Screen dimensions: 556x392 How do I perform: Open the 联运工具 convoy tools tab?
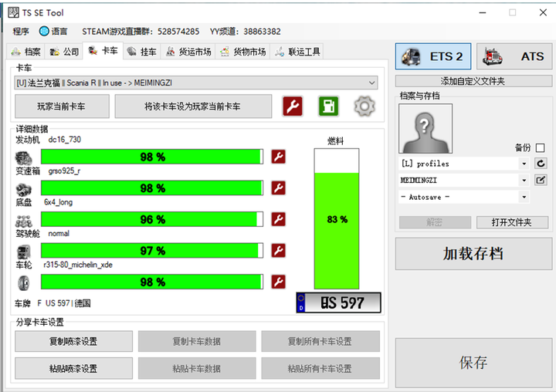298,52
